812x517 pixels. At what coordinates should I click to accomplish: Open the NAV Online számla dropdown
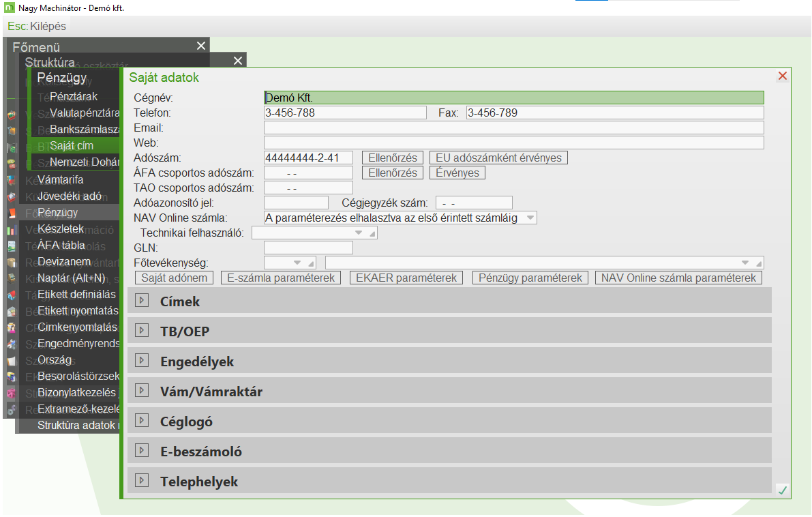pyautogui.click(x=530, y=218)
